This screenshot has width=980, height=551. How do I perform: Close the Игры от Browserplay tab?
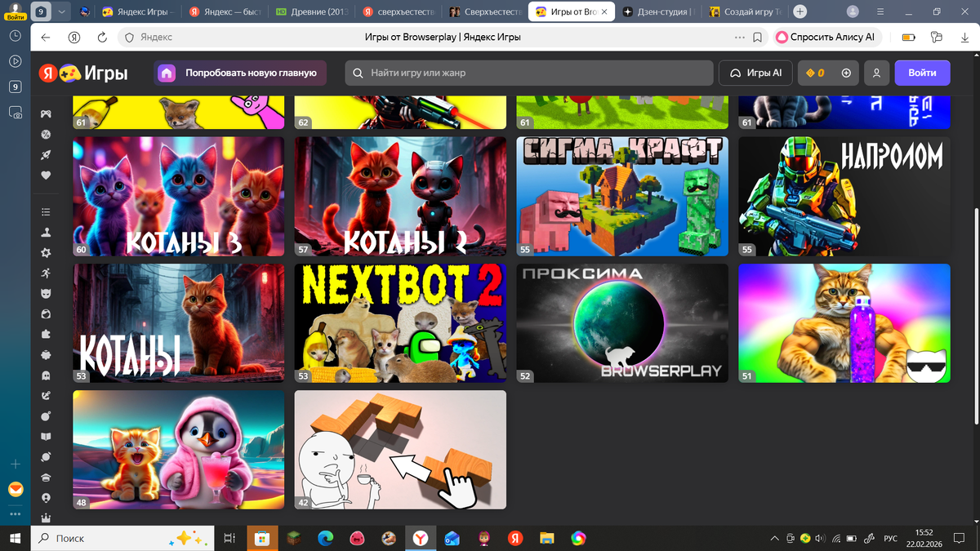603,11
